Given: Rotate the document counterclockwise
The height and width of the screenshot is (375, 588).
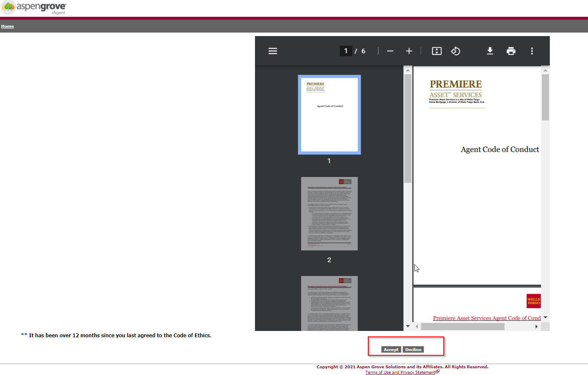Looking at the screenshot, I should click(x=455, y=51).
